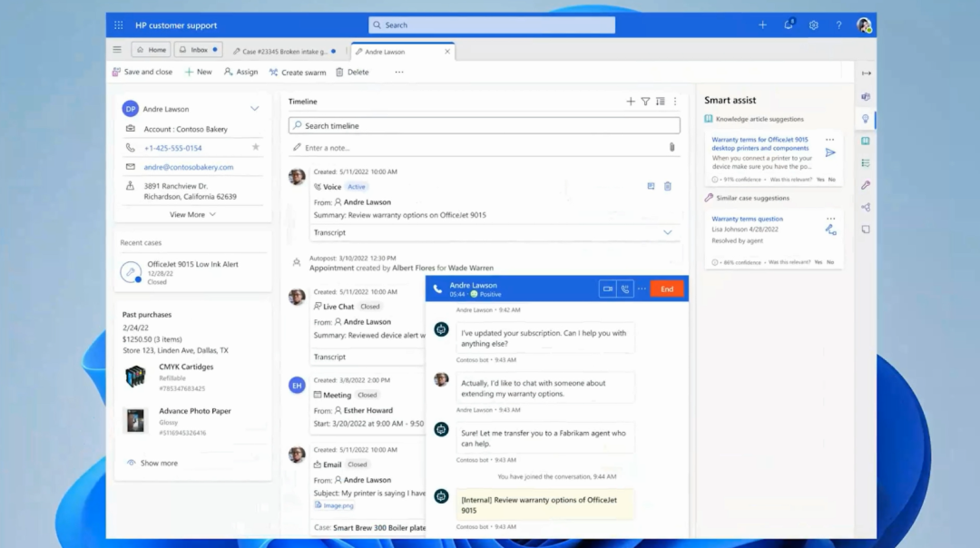This screenshot has width=980, height=548.
Task: Attach a file with paperclip icon
Action: tap(671, 148)
